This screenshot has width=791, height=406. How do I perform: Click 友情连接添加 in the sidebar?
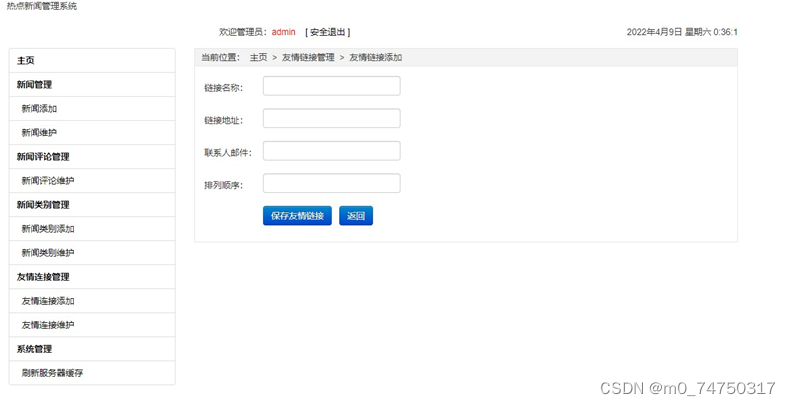point(48,301)
